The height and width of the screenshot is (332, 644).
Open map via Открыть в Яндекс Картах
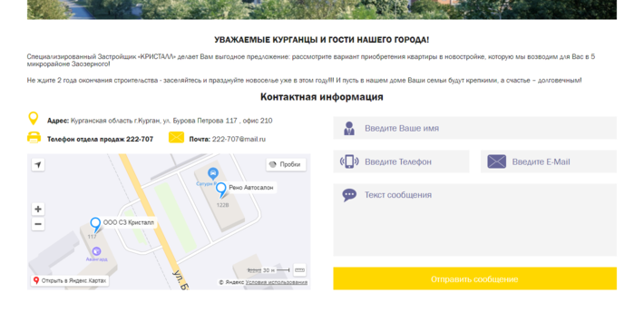(x=70, y=280)
